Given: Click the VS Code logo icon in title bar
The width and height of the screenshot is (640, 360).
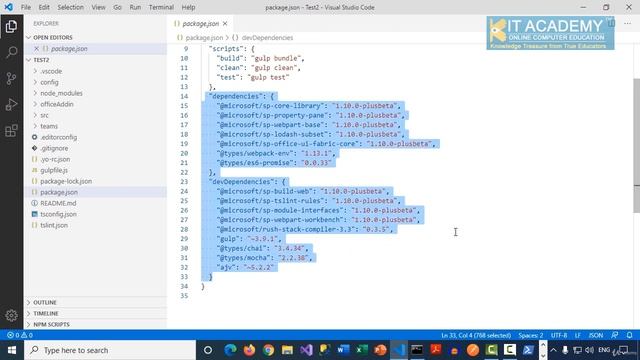Looking at the screenshot, I should tap(8, 7).
